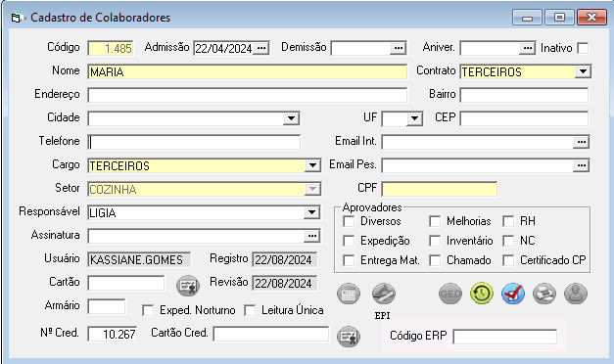The image size is (614, 364).
Task: Click the Assinatura browse ellipsis button
Action: pyautogui.click(x=312, y=236)
